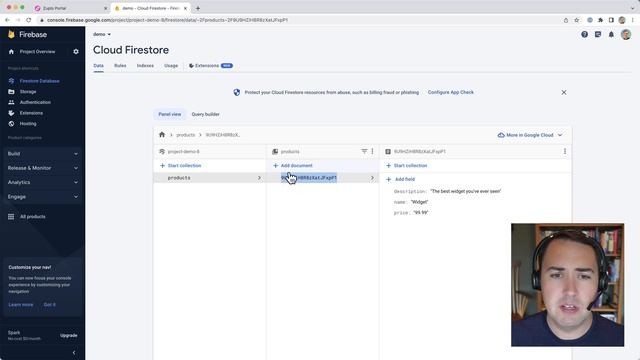This screenshot has height=360, width=640.
Task: Click chevron on products collection row
Action: [259, 178]
